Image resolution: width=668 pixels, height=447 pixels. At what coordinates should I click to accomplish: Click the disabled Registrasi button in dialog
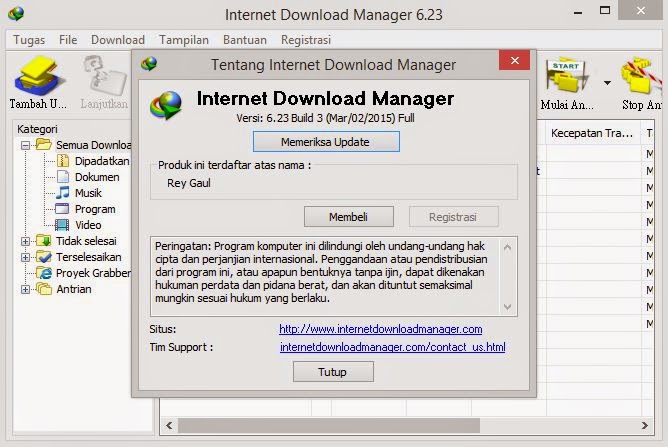click(453, 216)
